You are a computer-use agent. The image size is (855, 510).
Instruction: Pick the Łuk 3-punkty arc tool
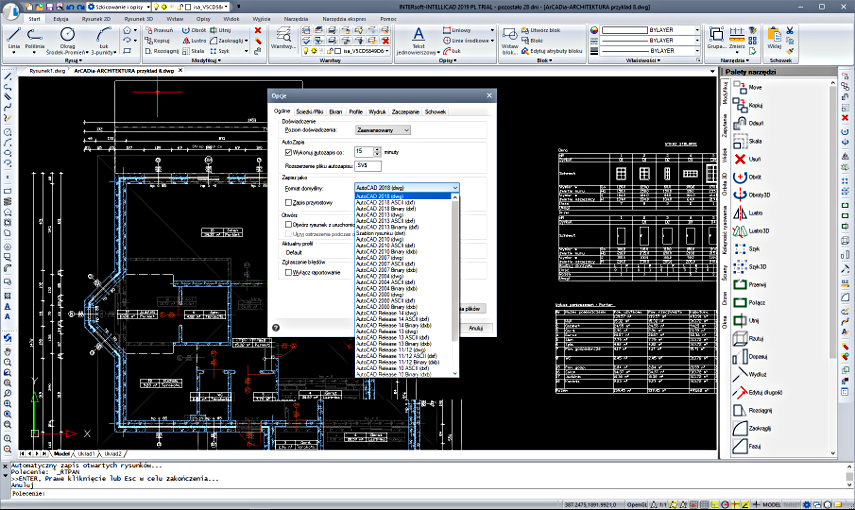click(103, 40)
